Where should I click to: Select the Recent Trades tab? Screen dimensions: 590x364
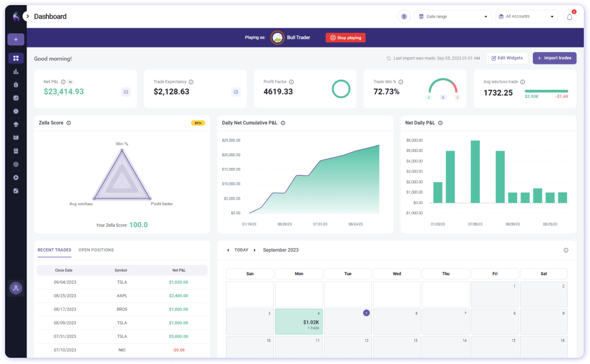pos(54,250)
